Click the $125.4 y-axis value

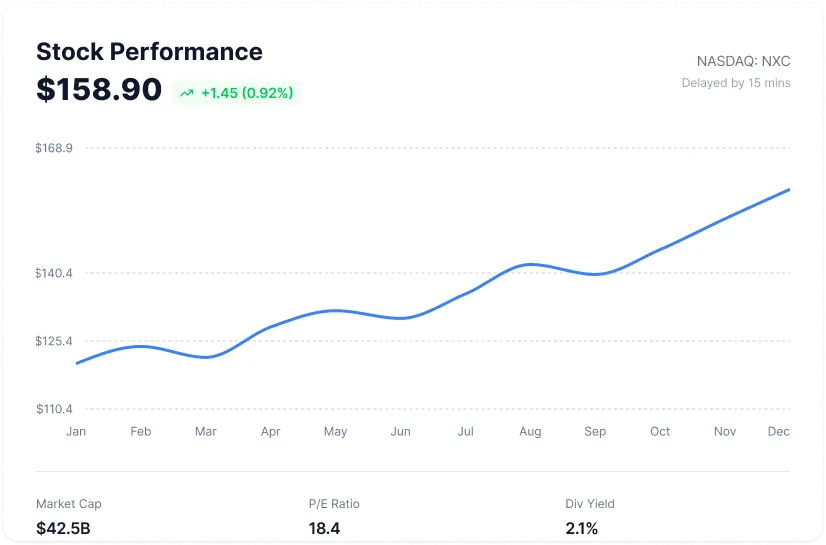pyautogui.click(x=54, y=341)
